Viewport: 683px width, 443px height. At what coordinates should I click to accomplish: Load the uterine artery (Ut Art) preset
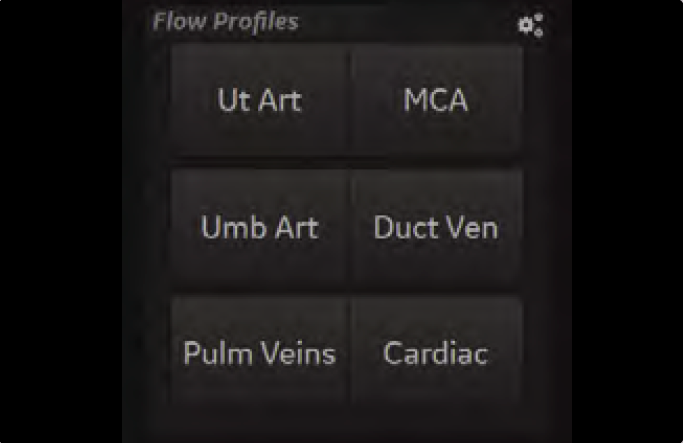point(260,100)
